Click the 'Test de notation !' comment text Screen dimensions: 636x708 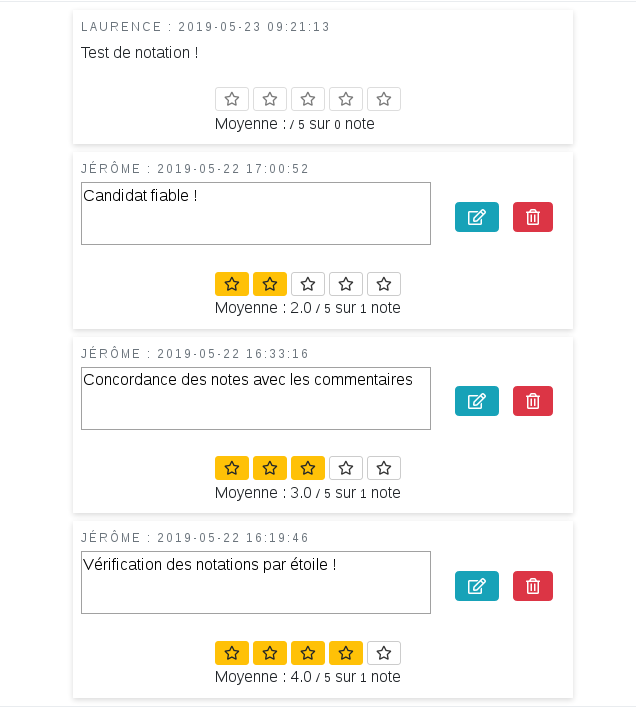pyautogui.click(x=140, y=53)
